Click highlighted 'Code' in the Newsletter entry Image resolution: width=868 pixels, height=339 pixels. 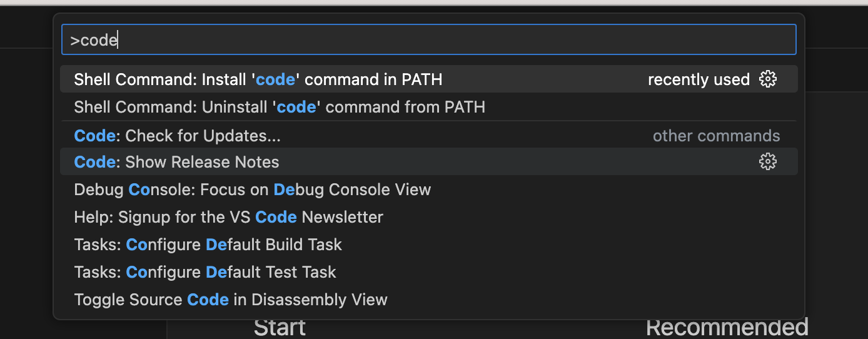pos(276,217)
